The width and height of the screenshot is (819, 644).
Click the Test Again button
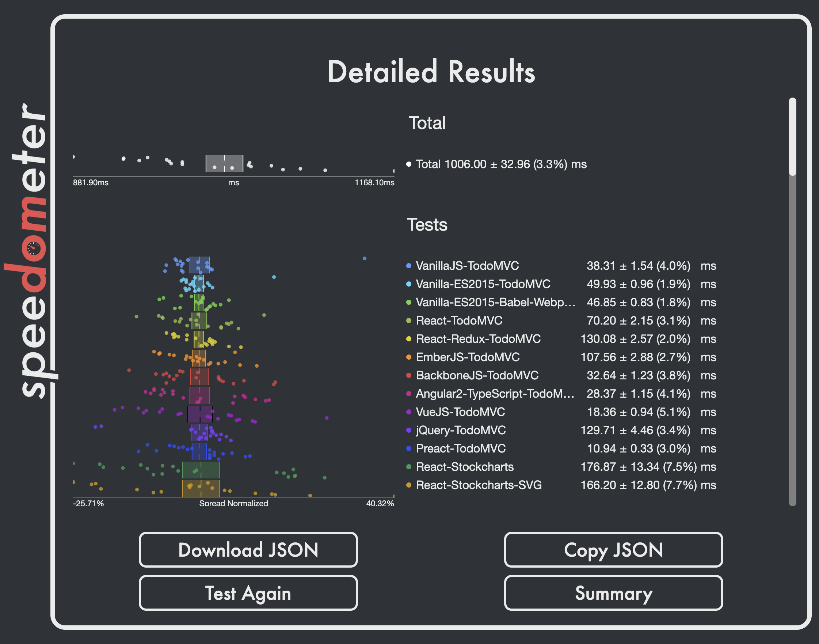pos(248,593)
